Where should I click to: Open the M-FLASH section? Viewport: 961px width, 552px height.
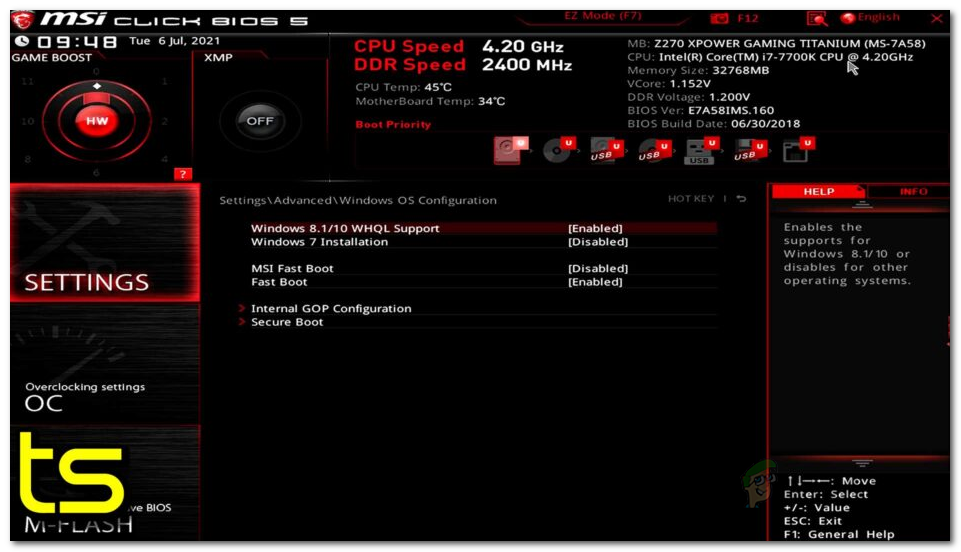coord(105,483)
